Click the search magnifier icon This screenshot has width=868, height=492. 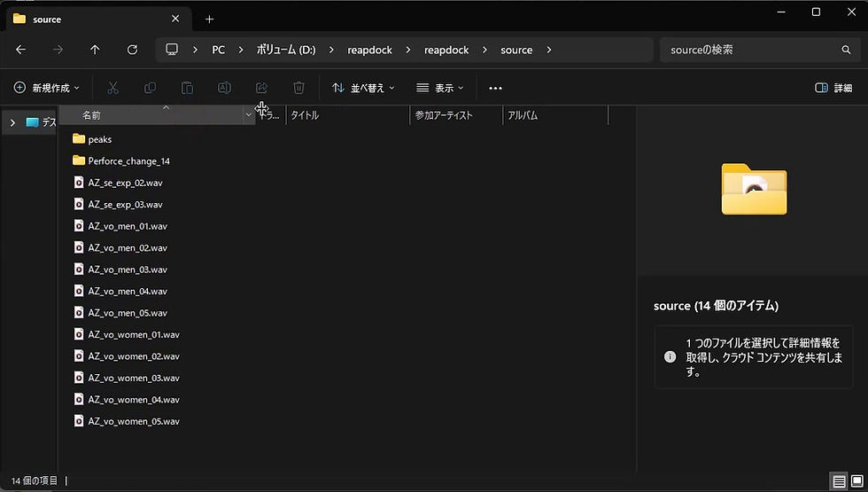[x=846, y=50]
